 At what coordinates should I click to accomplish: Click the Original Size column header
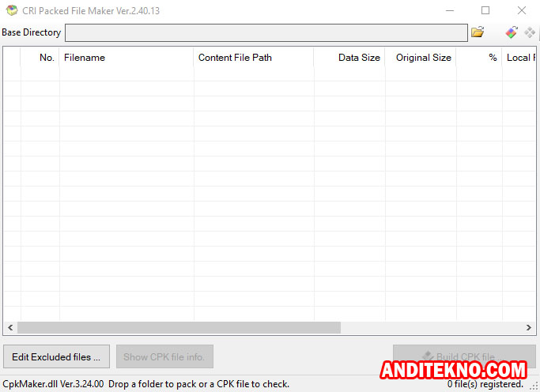(x=421, y=58)
